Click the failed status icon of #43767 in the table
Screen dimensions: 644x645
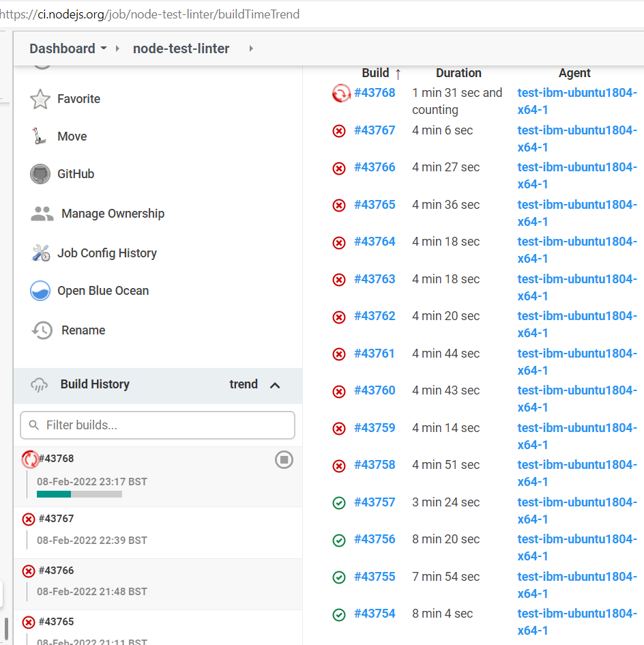coord(339,131)
